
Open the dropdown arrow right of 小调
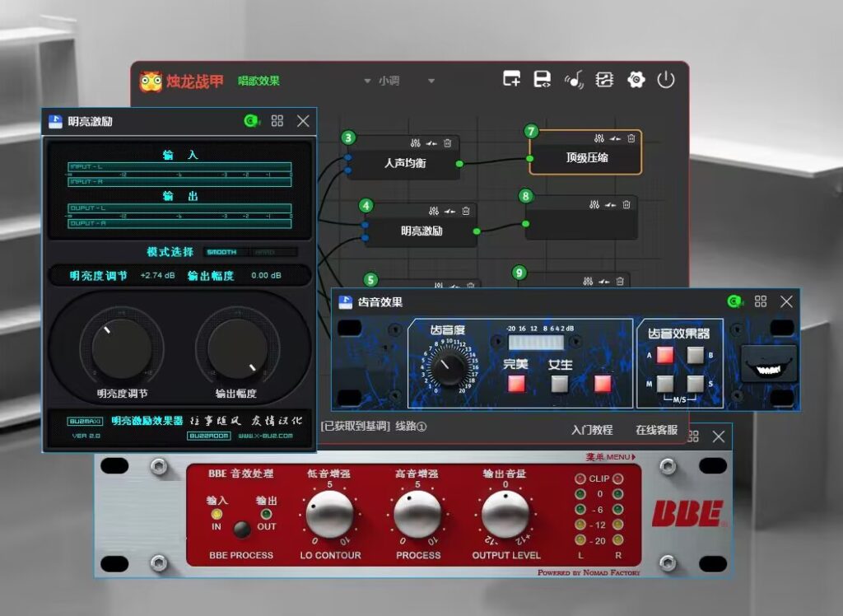coord(431,81)
